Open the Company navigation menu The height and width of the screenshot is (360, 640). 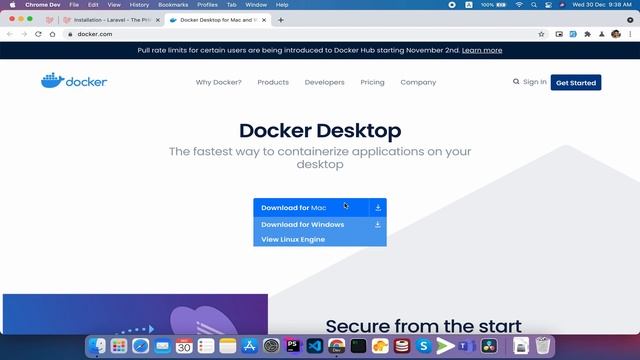tap(418, 82)
